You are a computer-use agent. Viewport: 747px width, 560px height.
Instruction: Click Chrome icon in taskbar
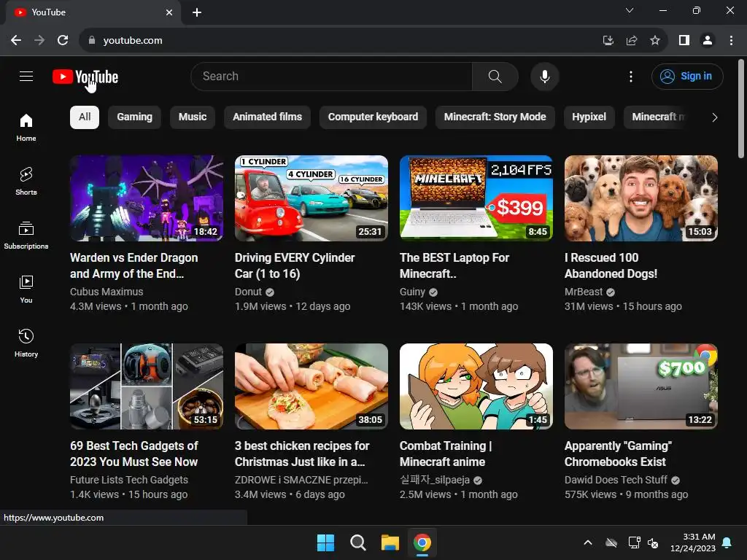[422, 542]
